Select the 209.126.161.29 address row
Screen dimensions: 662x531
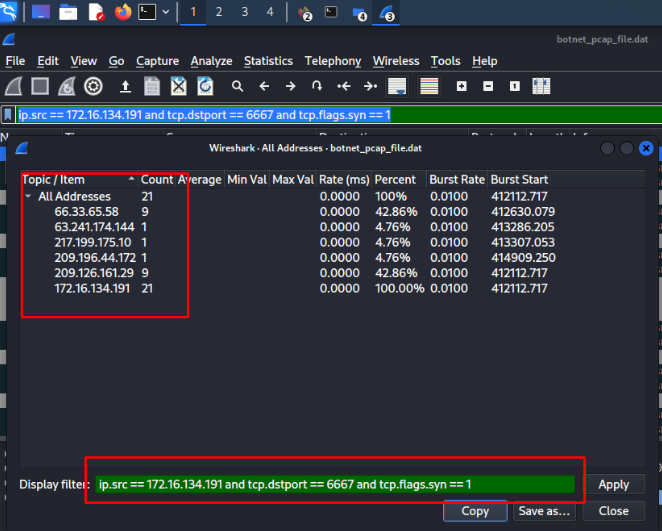click(333, 273)
